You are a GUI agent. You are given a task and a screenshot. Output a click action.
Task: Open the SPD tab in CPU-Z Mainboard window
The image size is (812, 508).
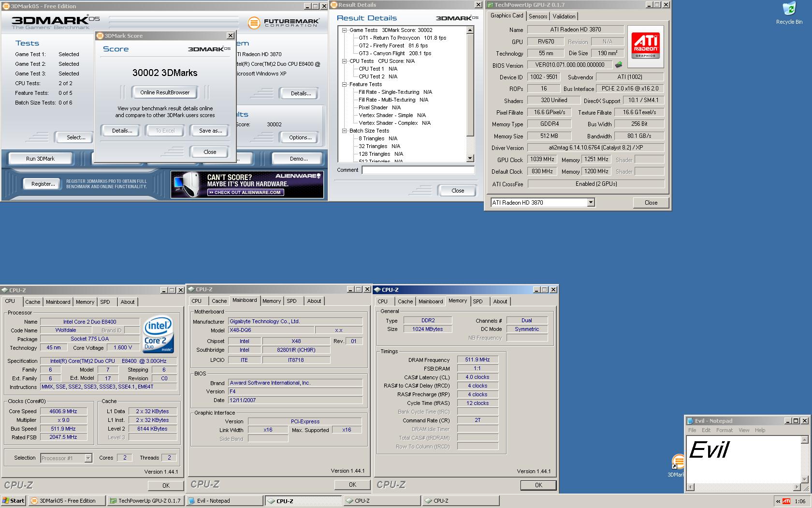click(x=291, y=301)
